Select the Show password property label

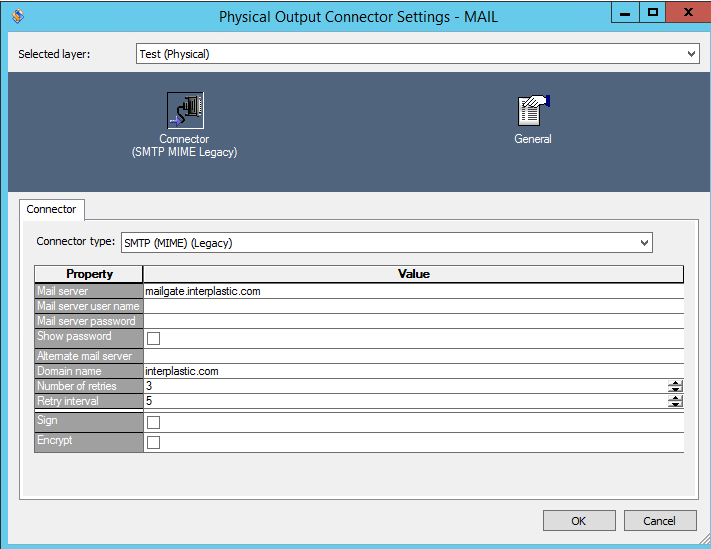tap(89, 338)
